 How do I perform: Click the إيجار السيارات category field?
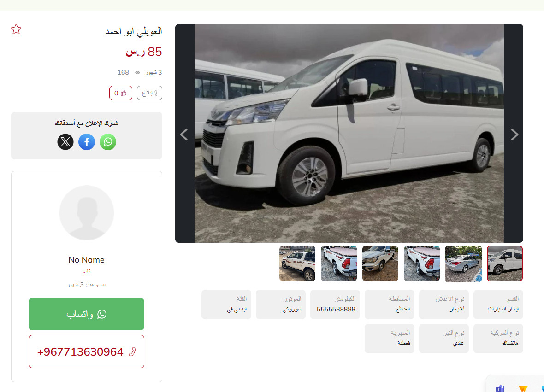click(498, 304)
